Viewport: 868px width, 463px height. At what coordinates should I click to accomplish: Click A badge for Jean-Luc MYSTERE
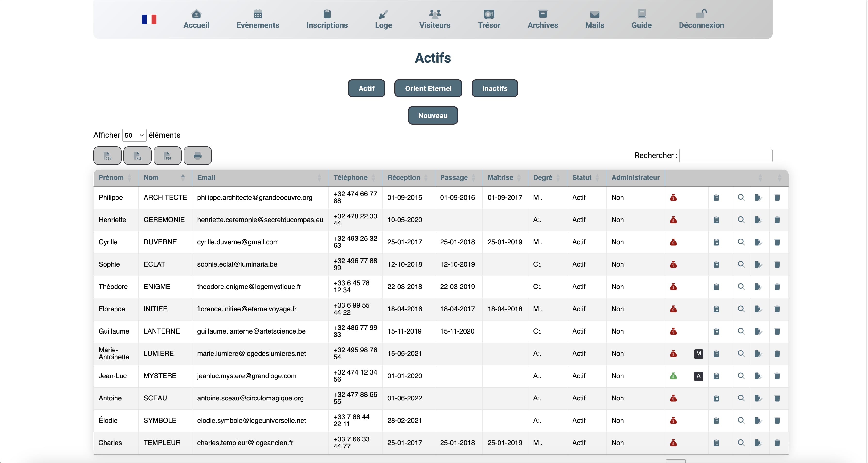698,376
